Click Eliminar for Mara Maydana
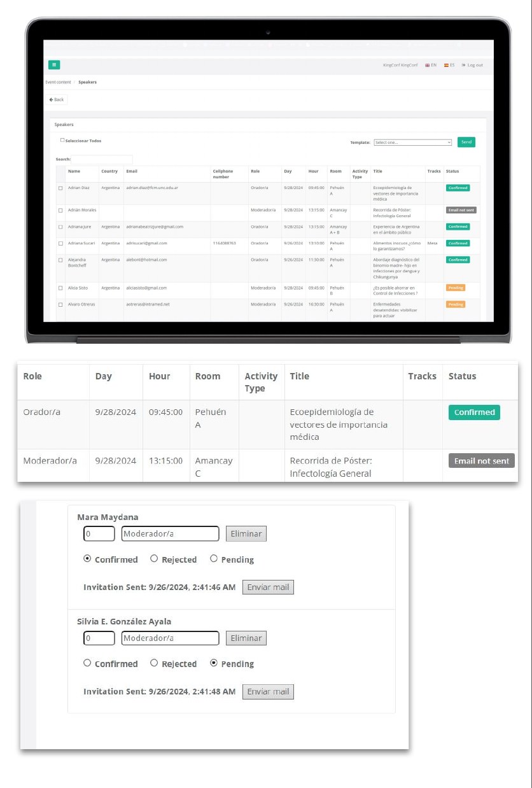This screenshot has width=532, height=788. point(246,533)
